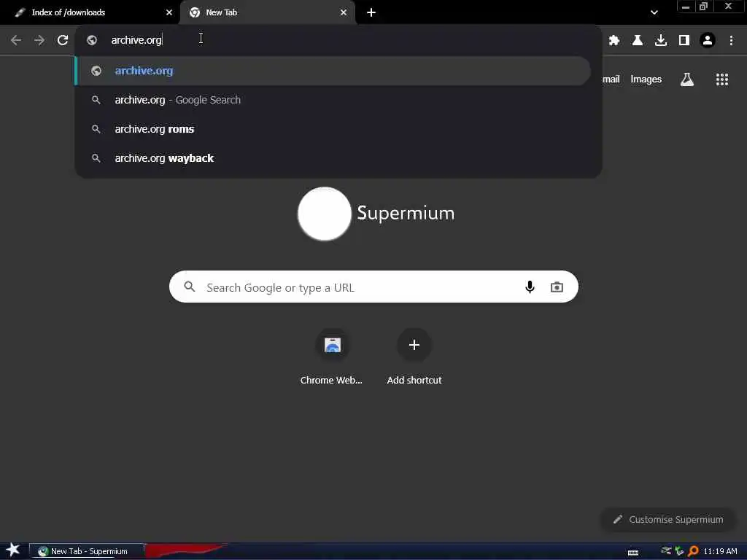Click Customise Supermium button
747x560 pixels.
coord(668,519)
